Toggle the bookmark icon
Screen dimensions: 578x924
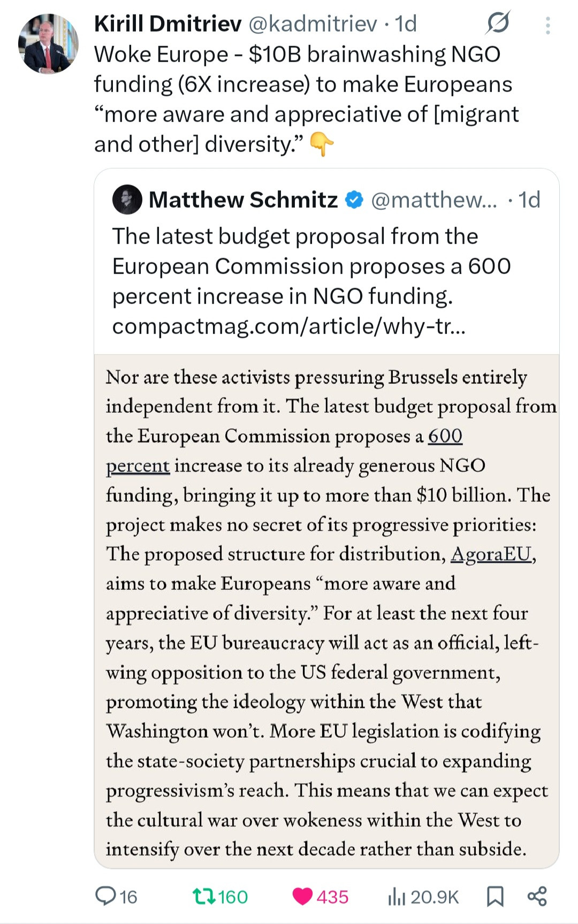(495, 896)
